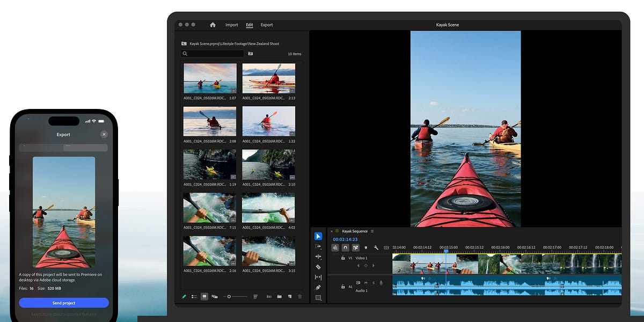Mute the Audio 1 track
This screenshot has width=644, height=322.
tap(365, 283)
